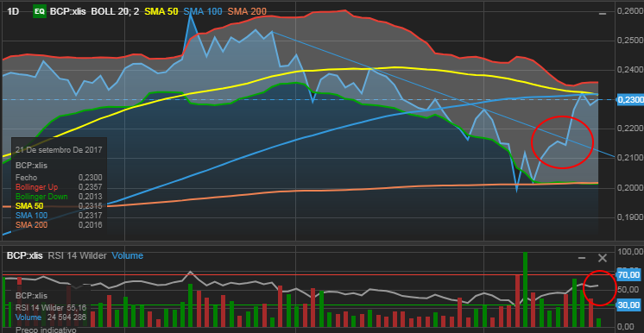The height and width of the screenshot is (333, 644).
Task: Click the SMA 100 0,2317 tooltip row
Action: [x=59, y=216]
